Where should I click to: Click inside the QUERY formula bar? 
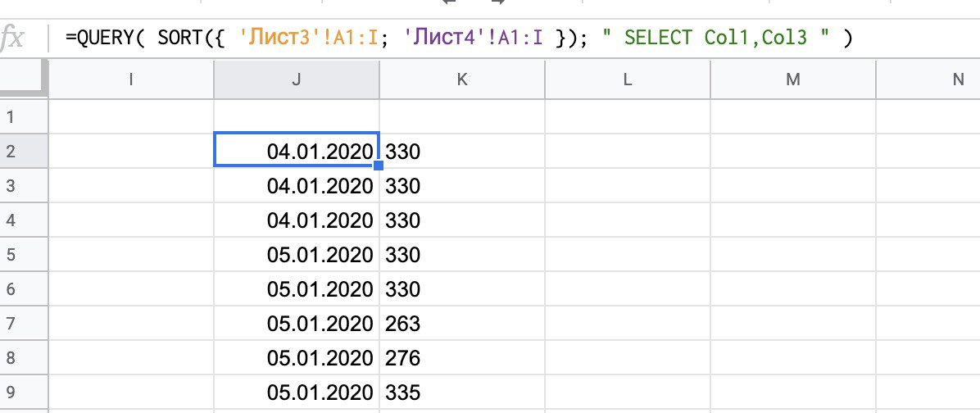pos(459,39)
